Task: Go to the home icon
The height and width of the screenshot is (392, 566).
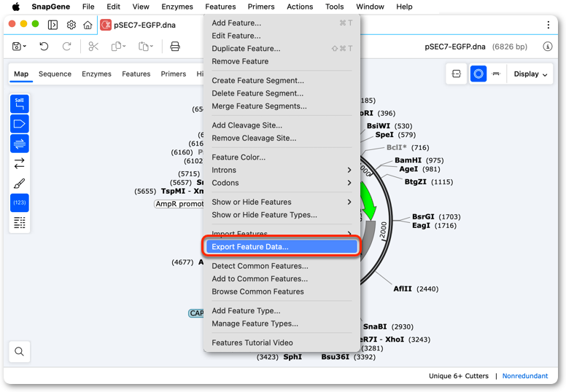Action: 88,25
